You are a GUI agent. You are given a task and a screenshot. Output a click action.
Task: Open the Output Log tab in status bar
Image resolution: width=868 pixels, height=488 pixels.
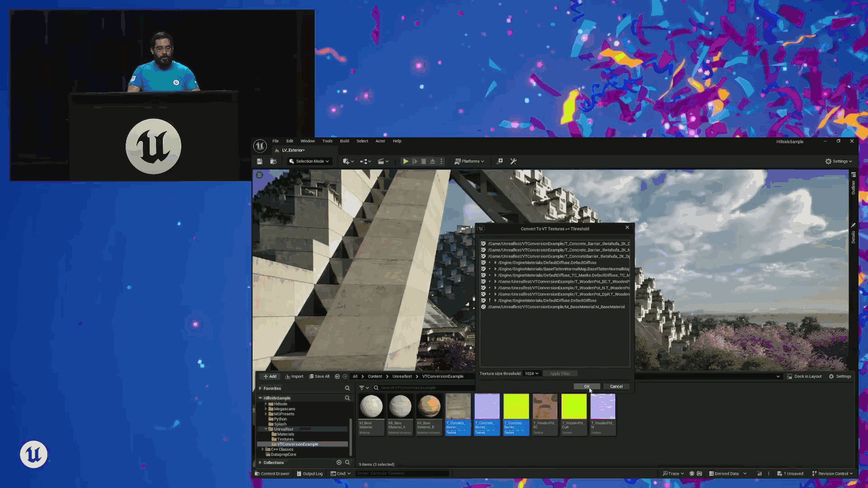point(310,473)
